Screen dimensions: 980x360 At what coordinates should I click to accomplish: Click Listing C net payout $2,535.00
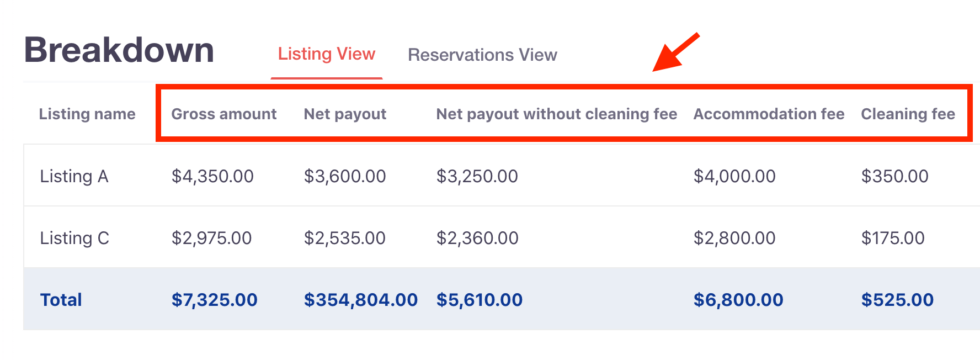point(344,238)
